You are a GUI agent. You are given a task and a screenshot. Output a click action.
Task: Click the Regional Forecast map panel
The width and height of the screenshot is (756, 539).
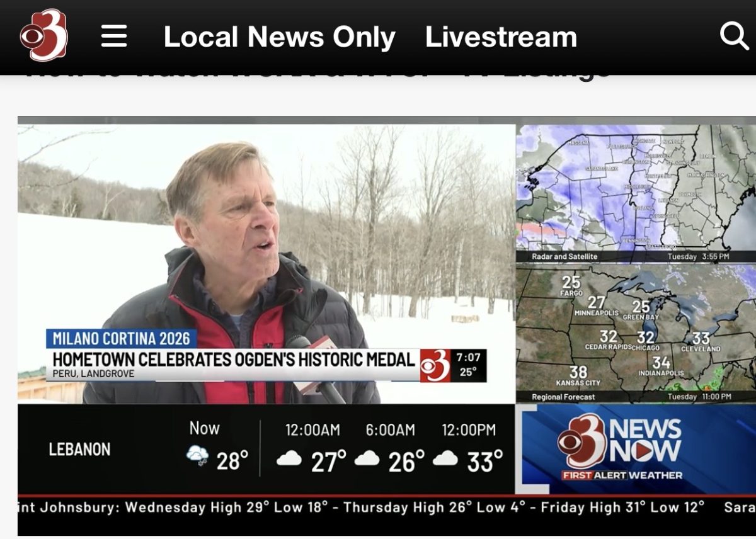636,333
